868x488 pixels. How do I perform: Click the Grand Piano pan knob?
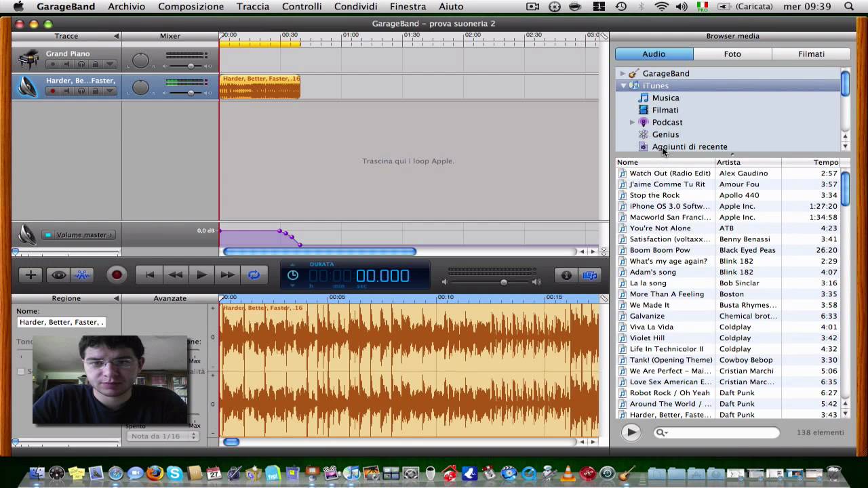tap(140, 61)
